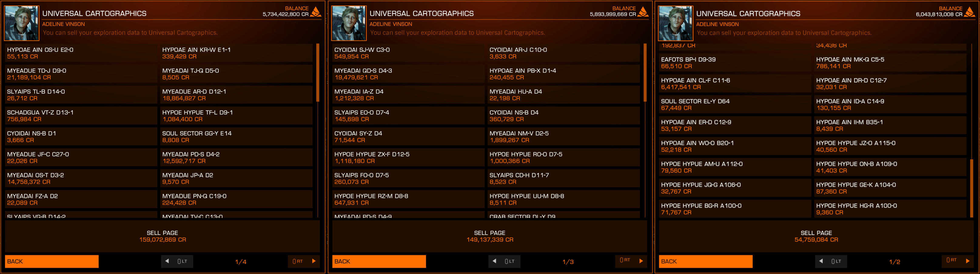This screenshot has height=274, width=980.
Task: Select HYPOAE AIN PB-X D1-4 entry
Action: pos(563,74)
